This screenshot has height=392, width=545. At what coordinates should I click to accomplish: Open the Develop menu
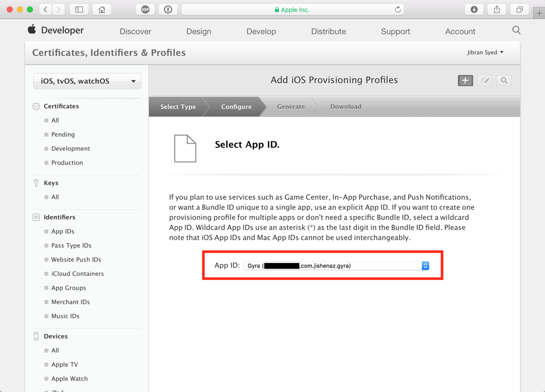coord(261,31)
